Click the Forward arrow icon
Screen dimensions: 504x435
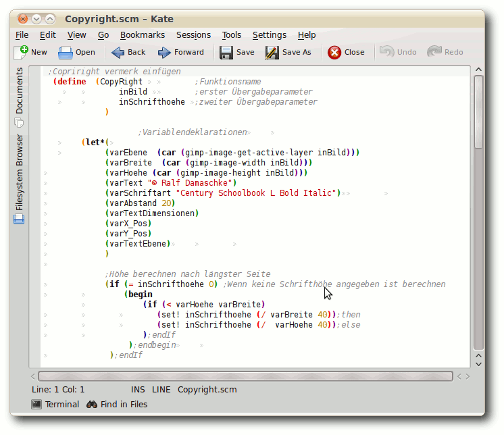click(x=164, y=53)
